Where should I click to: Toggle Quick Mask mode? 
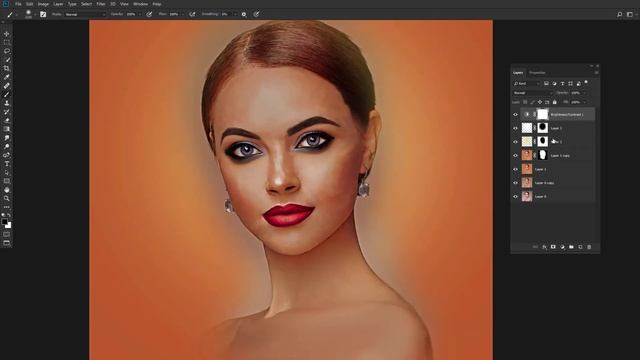tap(7, 234)
